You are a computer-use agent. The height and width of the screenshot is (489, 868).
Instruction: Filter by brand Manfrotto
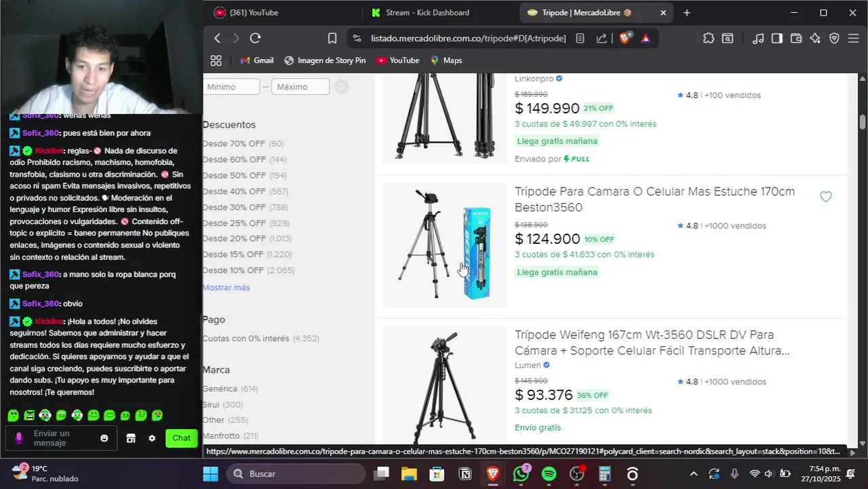coord(230,436)
